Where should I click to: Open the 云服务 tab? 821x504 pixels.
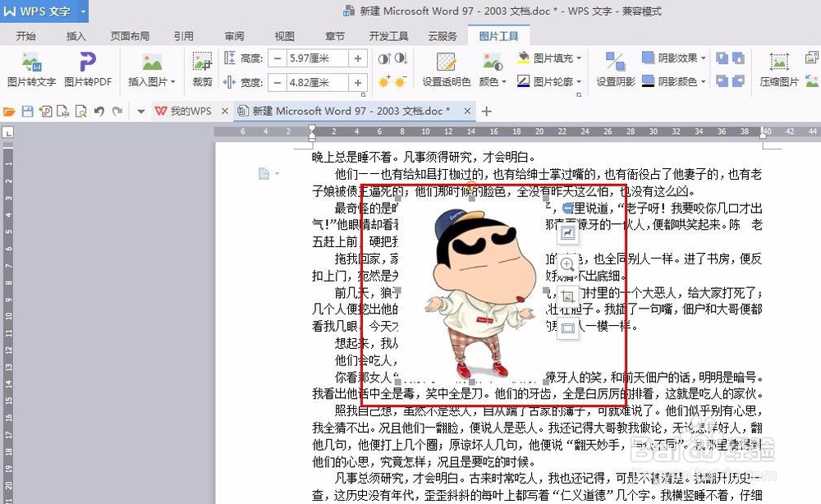[x=443, y=35]
